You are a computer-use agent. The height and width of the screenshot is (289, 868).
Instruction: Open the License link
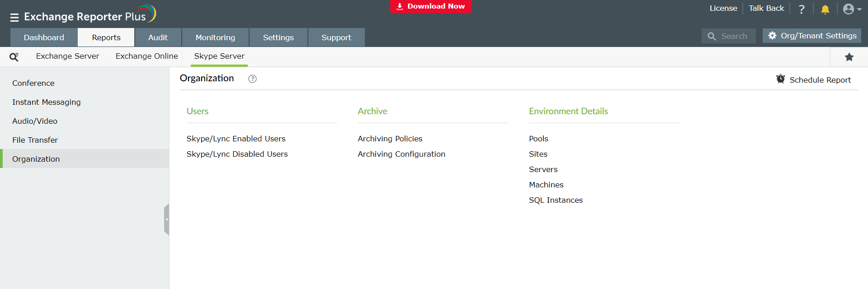[x=723, y=8]
